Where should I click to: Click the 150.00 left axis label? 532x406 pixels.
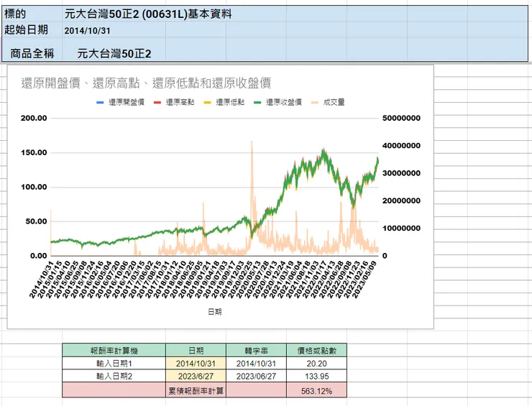tap(34, 152)
